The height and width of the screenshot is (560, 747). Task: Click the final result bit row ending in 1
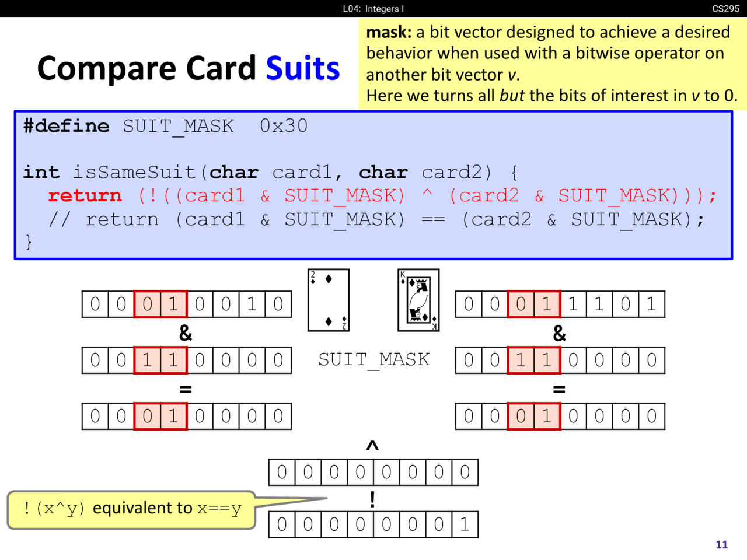click(x=373, y=524)
